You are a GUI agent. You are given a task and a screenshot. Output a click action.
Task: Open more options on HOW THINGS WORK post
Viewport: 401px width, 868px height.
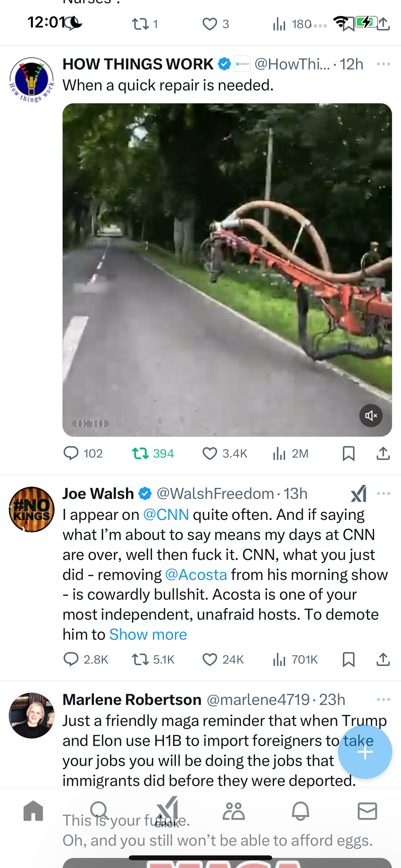(x=384, y=64)
